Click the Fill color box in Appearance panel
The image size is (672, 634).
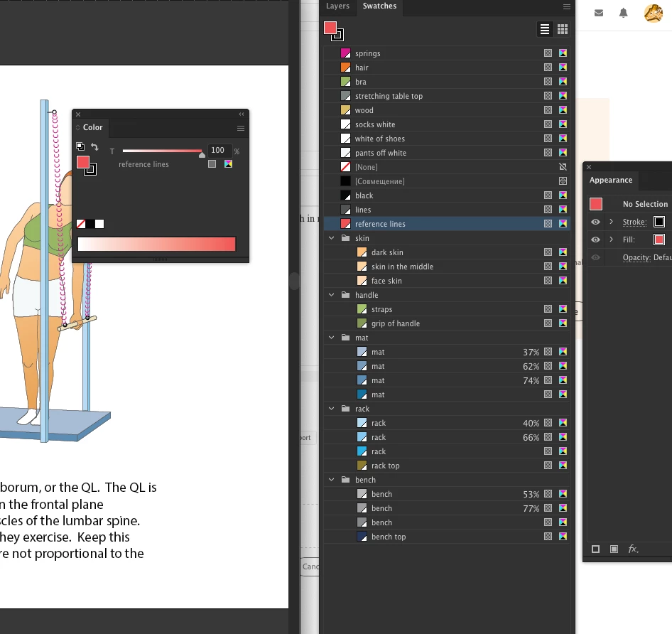tap(659, 240)
